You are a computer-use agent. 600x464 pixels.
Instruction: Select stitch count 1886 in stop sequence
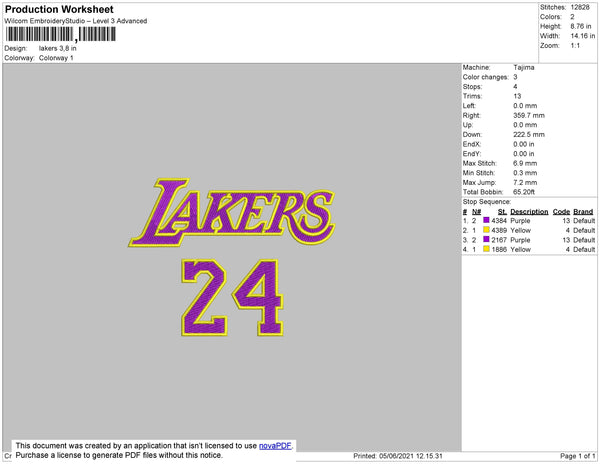(x=499, y=249)
